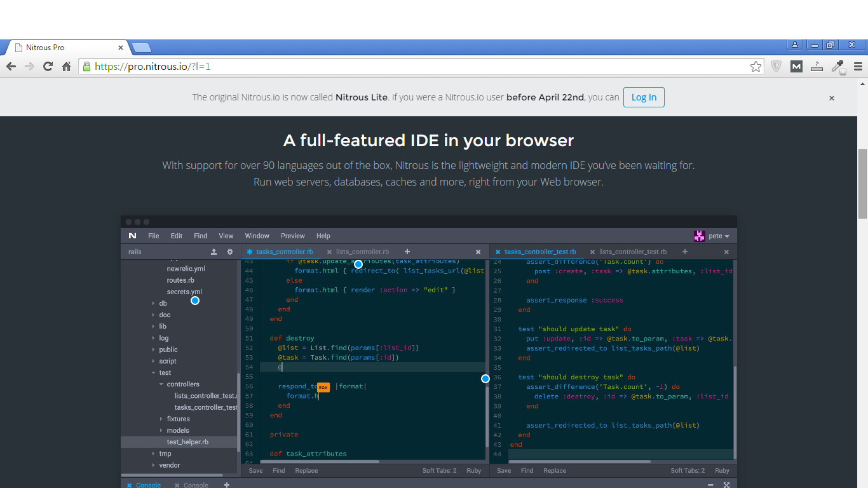Minimize the console panel
This screenshot has height=488, width=868.
710,485
